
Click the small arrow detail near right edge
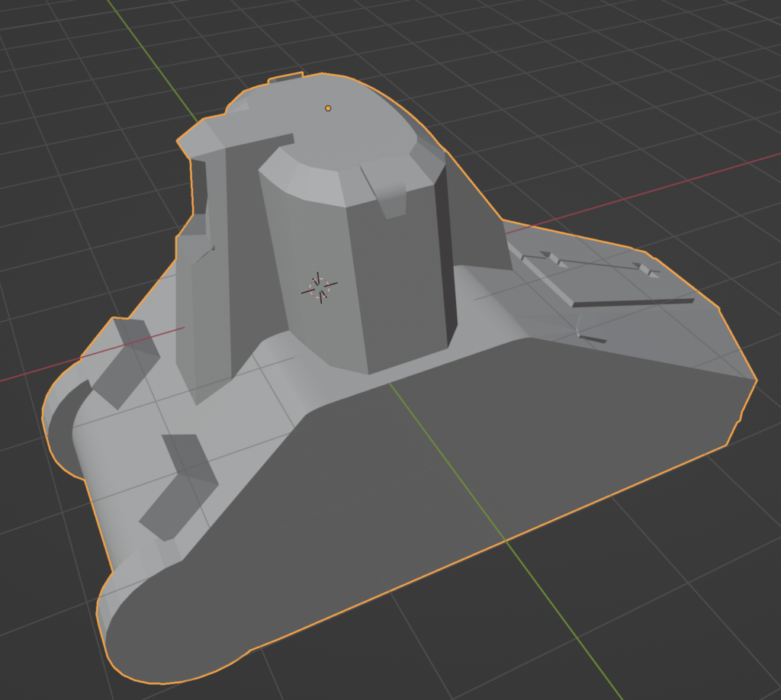[x=646, y=268]
